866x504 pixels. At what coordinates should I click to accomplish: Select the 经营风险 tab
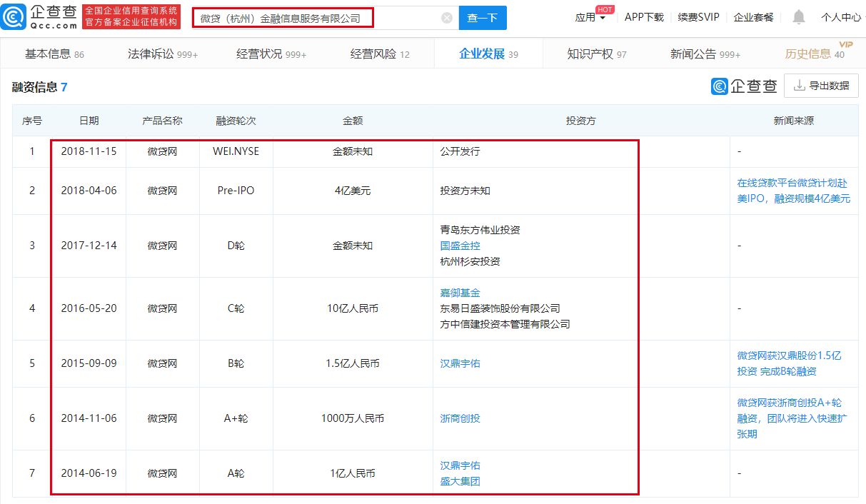(380, 54)
